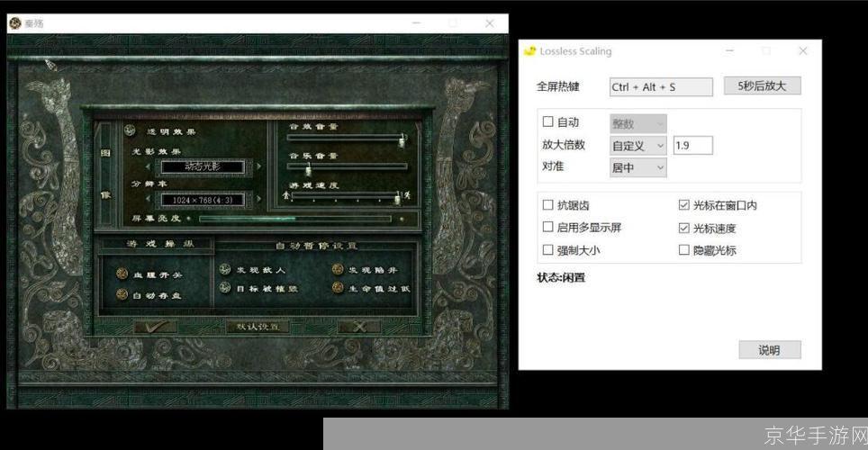Click the 1.9 scale factor field

click(692, 146)
